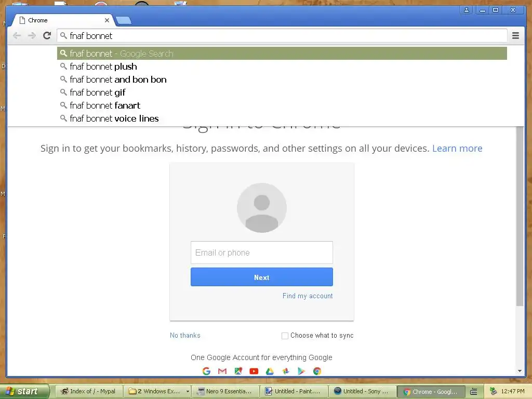Screen dimensions: 532x399
Task: Click the blue Next button
Action: pyautogui.click(x=262, y=277)
